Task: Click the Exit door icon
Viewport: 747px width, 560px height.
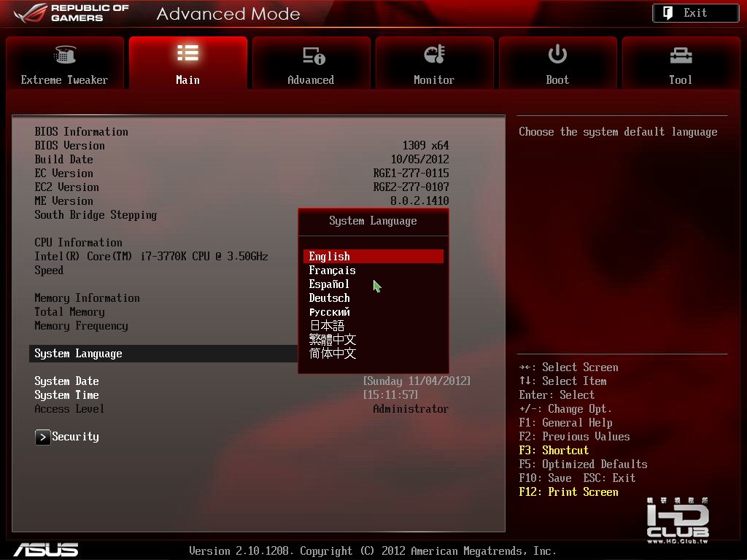Action: (x=668, y=13)
